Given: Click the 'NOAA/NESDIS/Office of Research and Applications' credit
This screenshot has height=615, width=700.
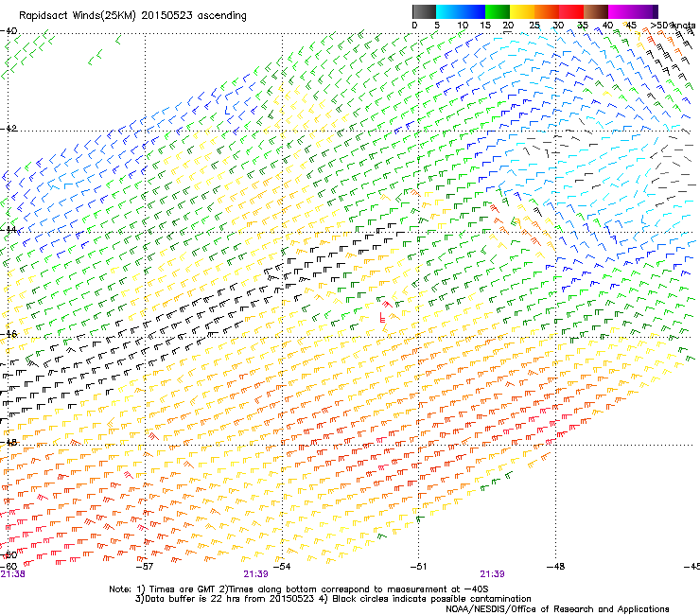Looking at the screenshot, I should click(557, 609).
